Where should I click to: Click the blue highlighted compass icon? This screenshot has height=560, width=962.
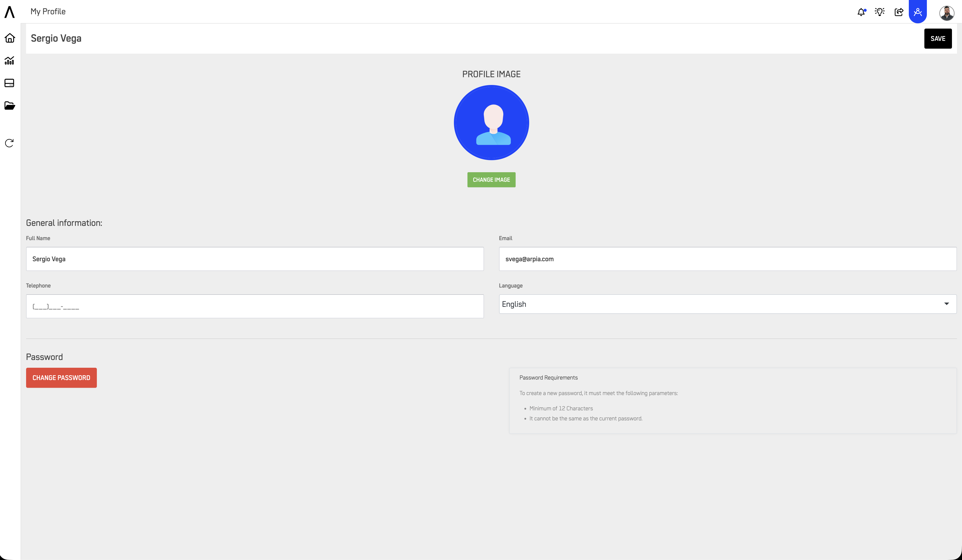918,12
